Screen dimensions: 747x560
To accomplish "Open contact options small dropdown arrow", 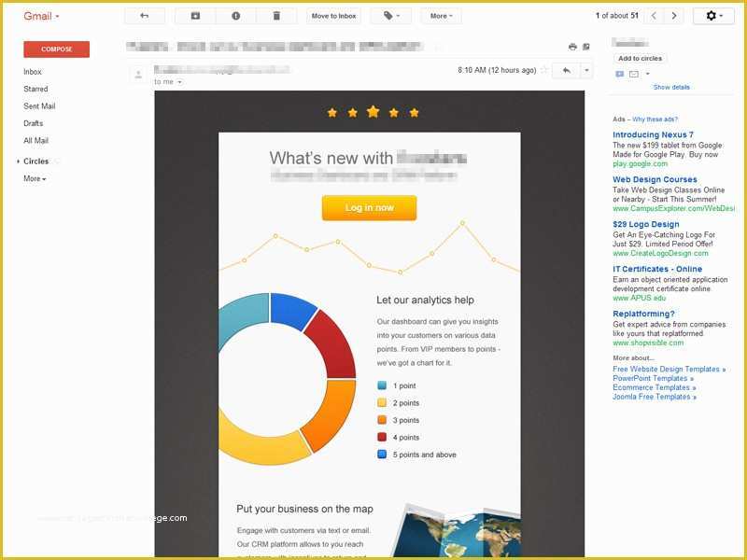I will click(x=647, y=74).
